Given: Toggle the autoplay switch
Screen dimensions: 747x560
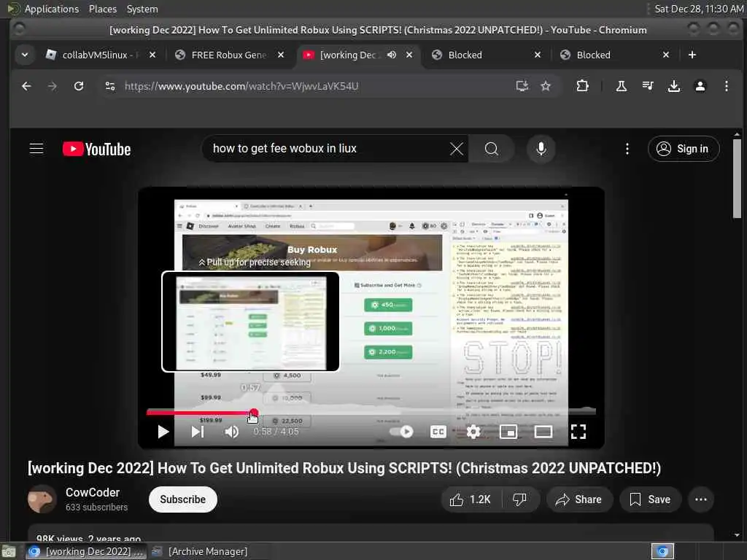Looking at the screenshot, I should coord(401,432).
